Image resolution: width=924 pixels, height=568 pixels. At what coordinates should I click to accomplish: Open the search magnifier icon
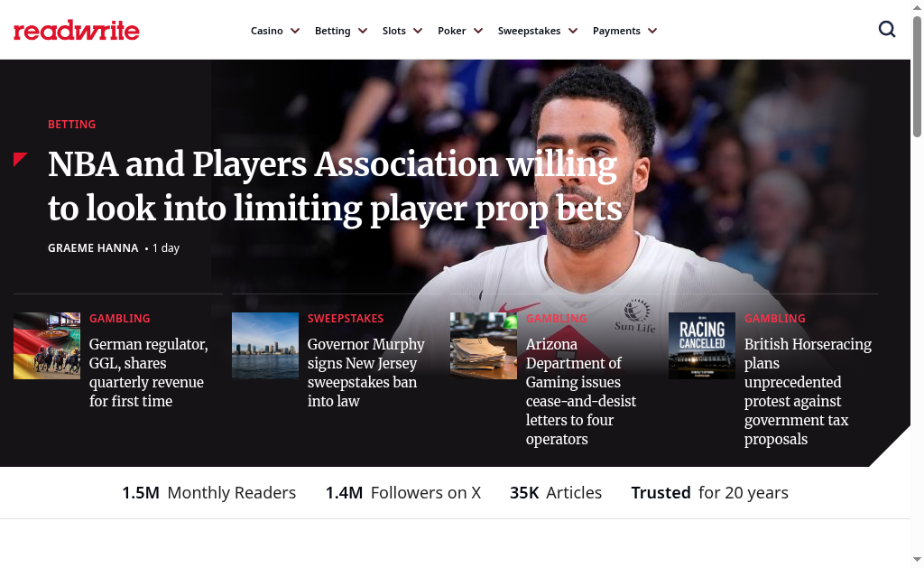click(887, 30)
